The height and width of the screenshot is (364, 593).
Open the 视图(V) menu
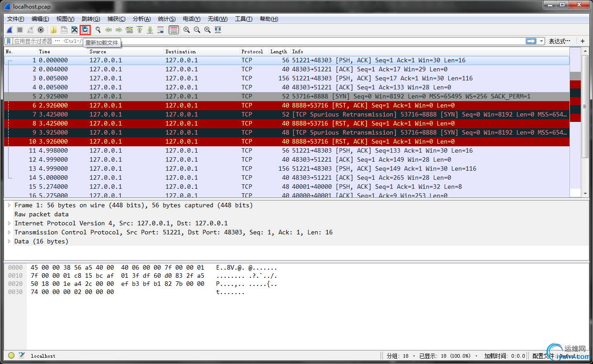tap(65, 19)
